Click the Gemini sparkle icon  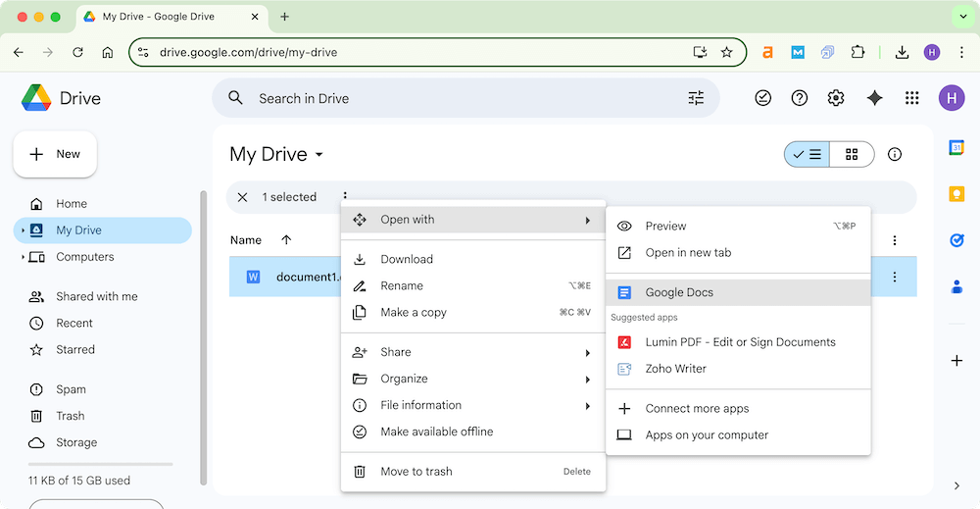[875, 98]
